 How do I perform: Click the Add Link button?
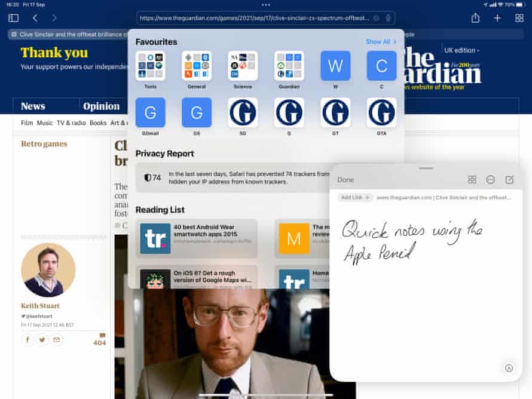355,197
